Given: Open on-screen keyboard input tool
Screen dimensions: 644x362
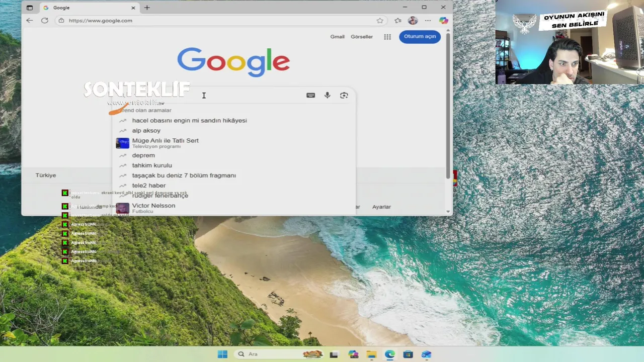Looking at the screenshot, I should coord(310,96).
